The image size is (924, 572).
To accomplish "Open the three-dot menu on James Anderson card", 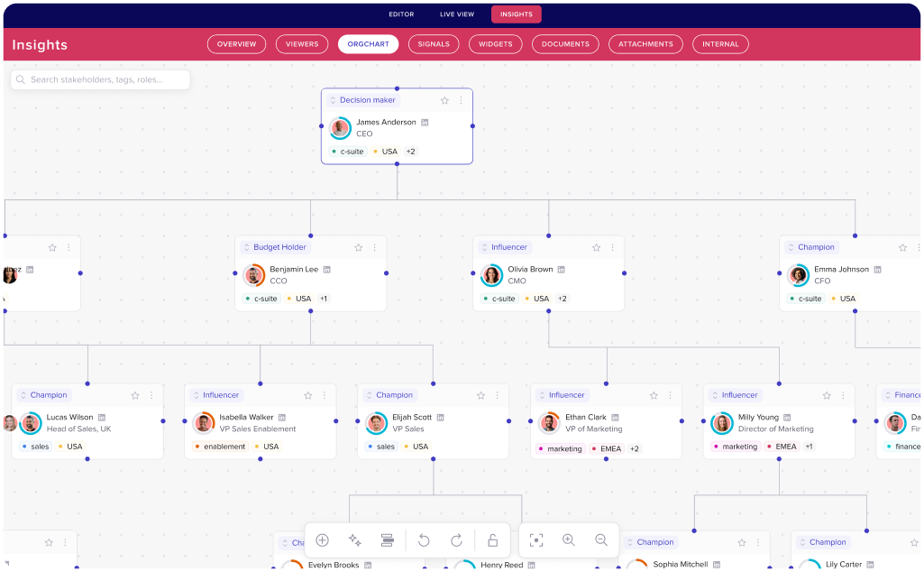I will click(x=461, y=100).
